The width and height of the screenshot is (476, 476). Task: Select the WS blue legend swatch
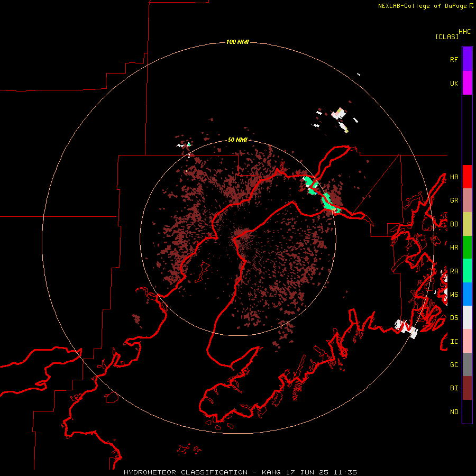[x=467, y=294]
